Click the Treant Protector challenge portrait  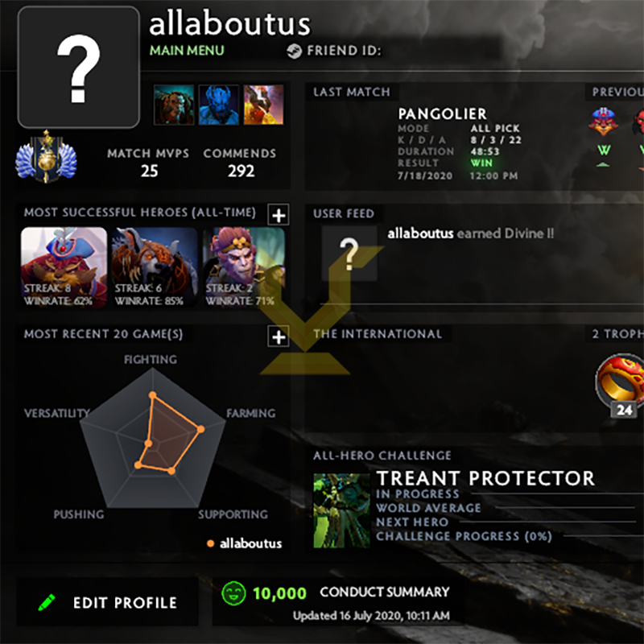pos(341,510)
